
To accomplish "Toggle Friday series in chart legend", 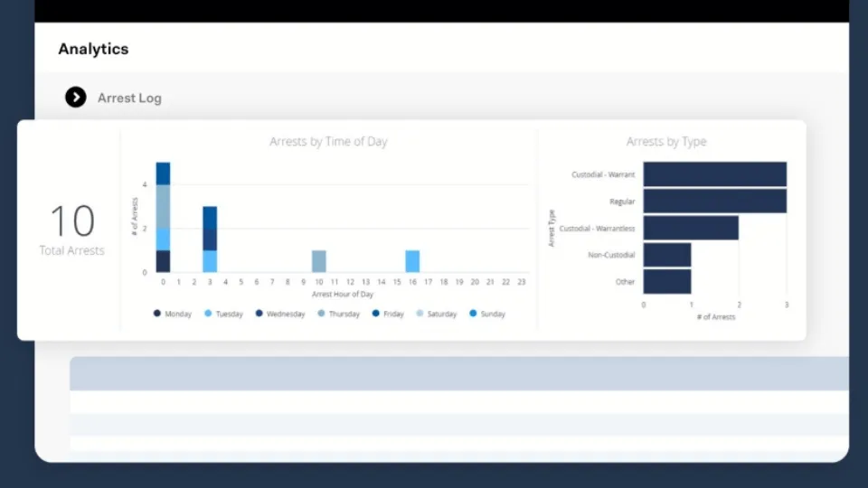I will [388, 314].
